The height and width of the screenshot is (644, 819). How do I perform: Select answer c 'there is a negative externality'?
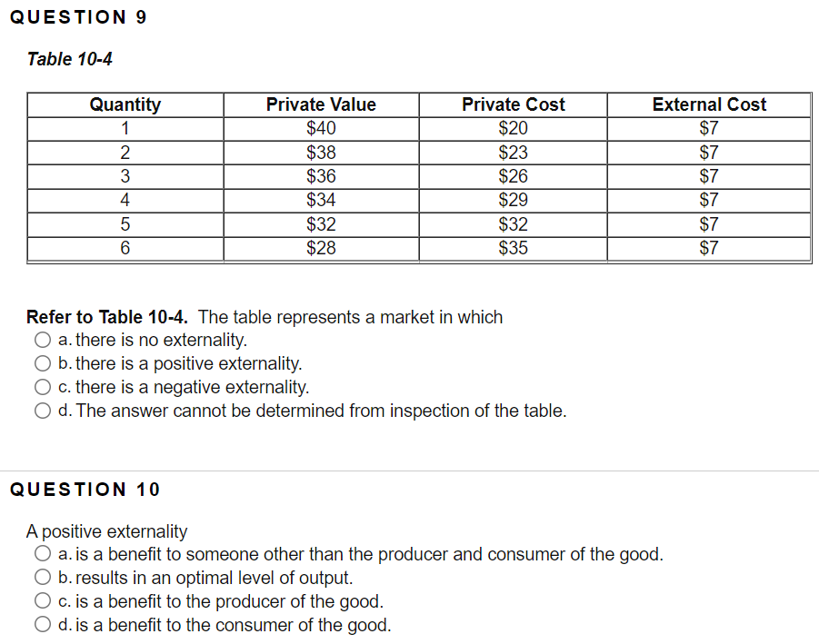43,387
